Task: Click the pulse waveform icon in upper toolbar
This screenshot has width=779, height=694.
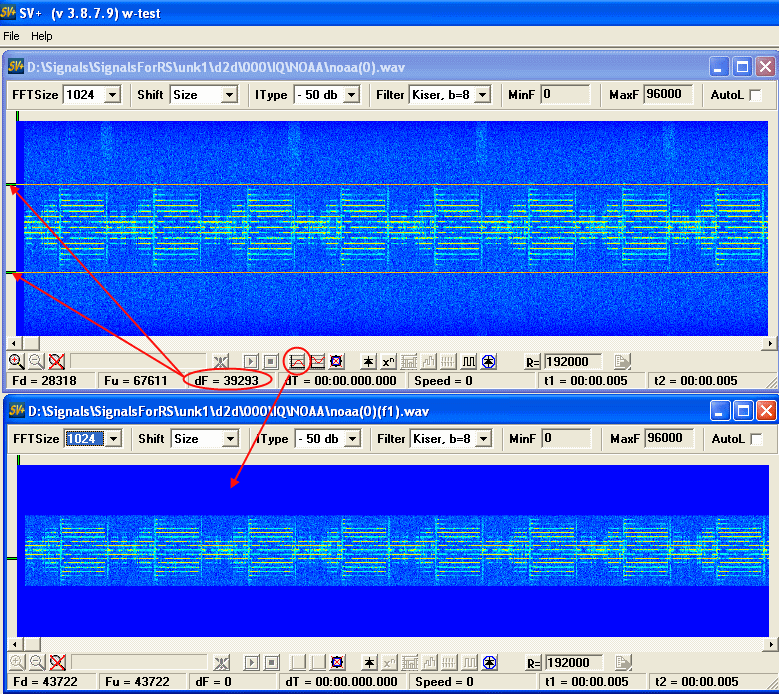Action: 468,361
